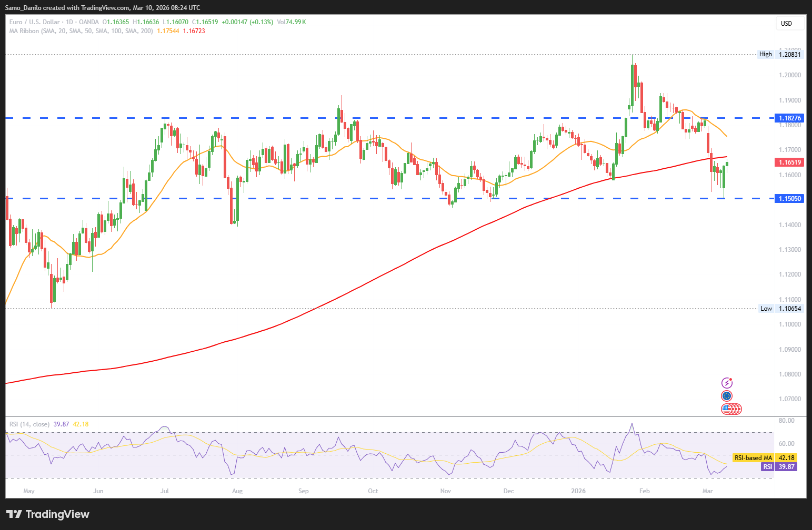Click the Sep label on the time axis
Viewport: 812px width, 530px height.
(x=304, y=491)
